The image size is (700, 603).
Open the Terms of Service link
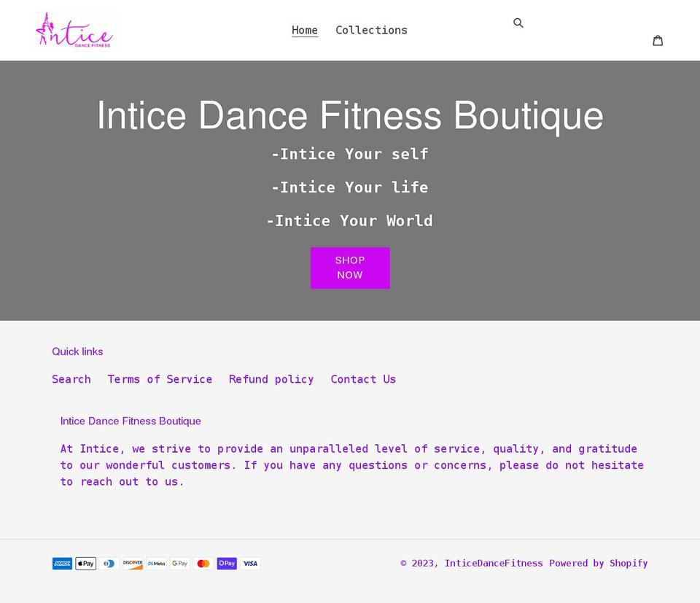[160, 379]
